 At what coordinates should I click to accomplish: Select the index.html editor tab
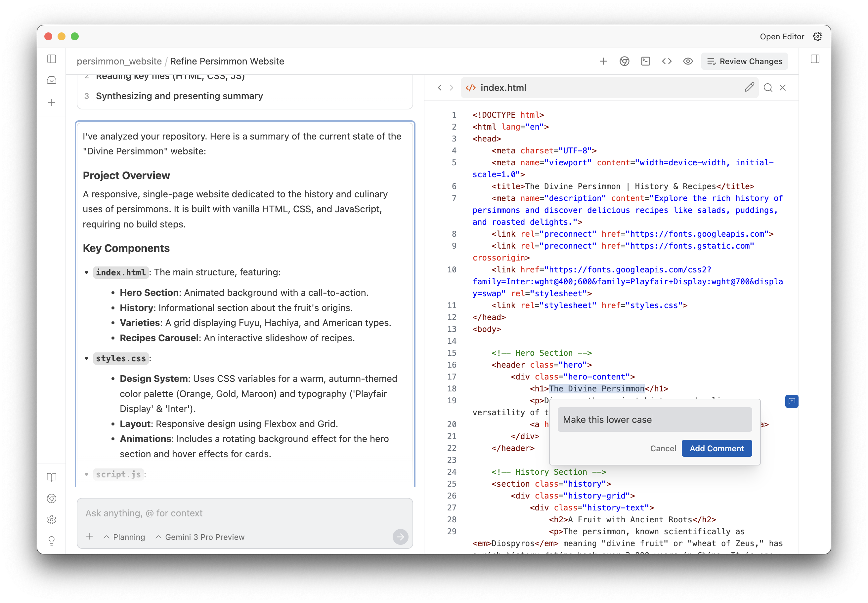(503, 87)
